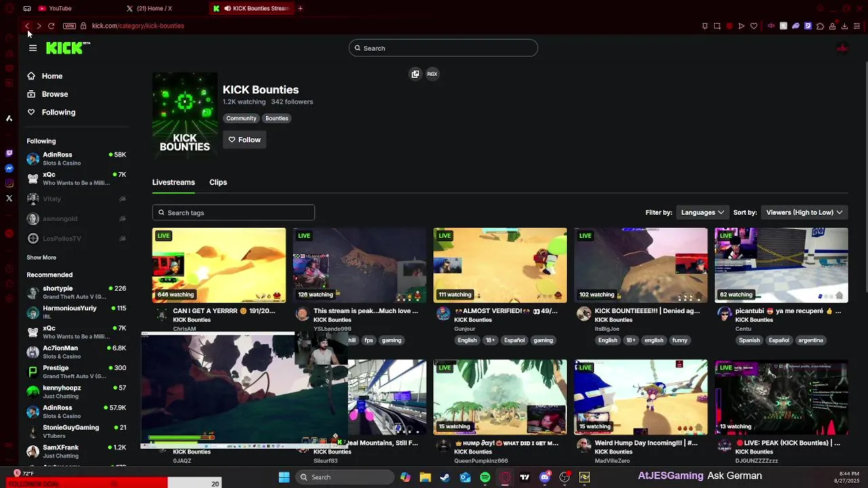Click the Search tags field
868x488 pixels.
(233, 213)
